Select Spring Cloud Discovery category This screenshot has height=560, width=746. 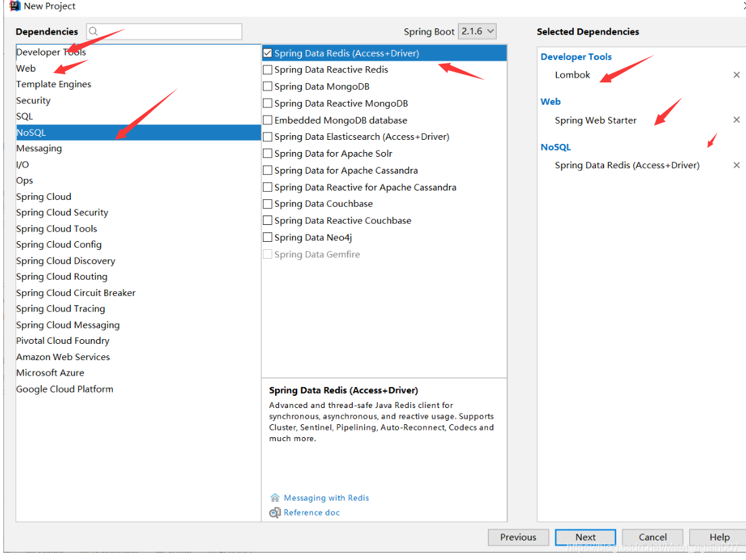[66, 261]
